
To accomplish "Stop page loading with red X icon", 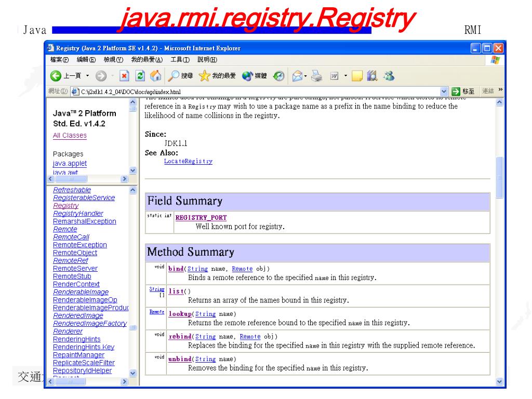I will click(124, 76).
